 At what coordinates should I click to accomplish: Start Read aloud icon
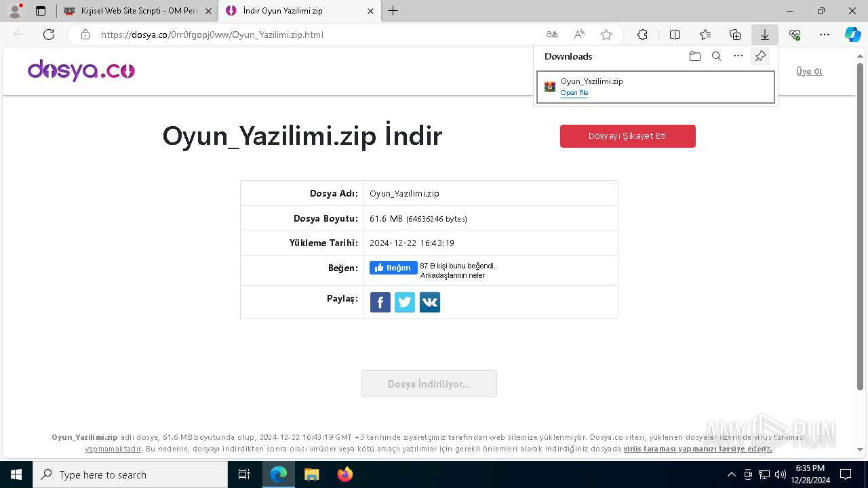pyautogui.click(x=579, y=35)
